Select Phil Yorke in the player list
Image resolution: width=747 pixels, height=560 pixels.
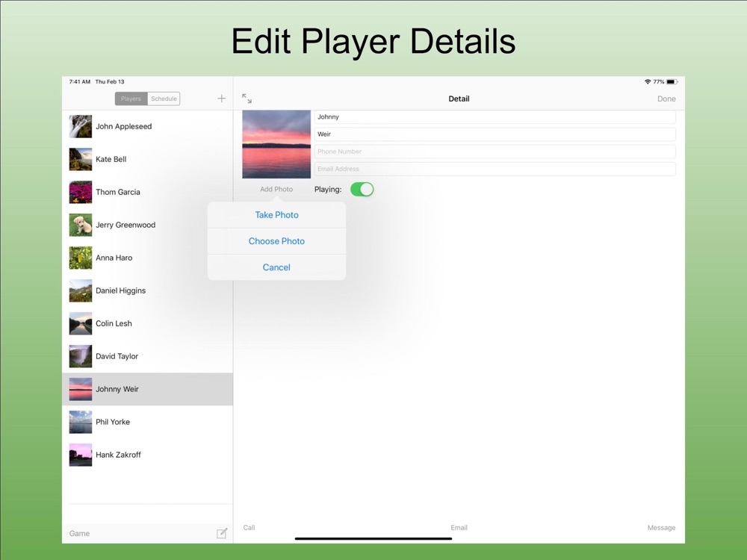coord(148,422)
